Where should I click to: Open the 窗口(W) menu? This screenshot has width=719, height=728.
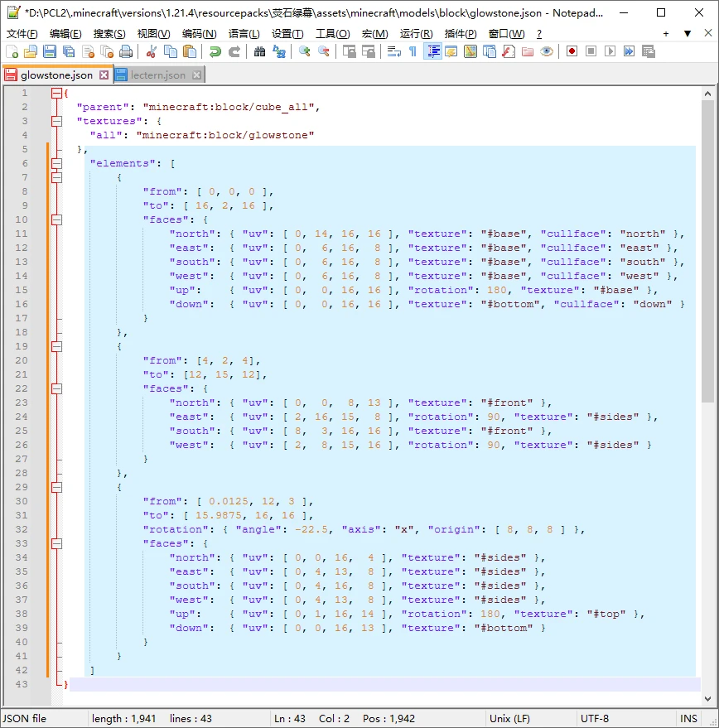[x=506, y=33]
